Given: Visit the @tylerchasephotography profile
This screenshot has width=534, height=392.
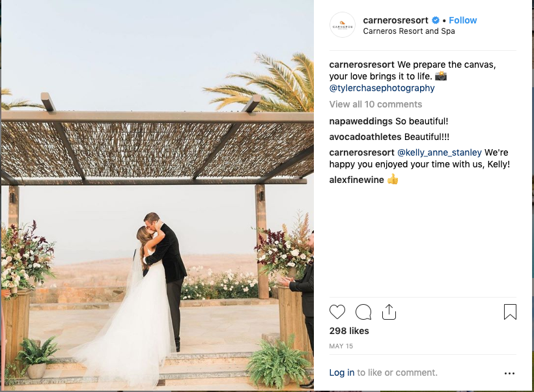Looking at the screenshot, I should coord(382,88).
